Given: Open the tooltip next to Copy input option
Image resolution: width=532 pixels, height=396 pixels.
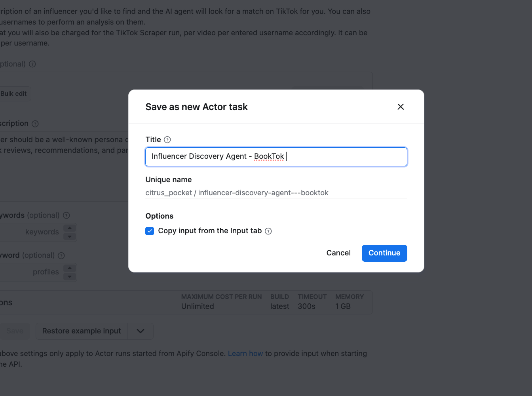Looking at the screenshot, I should coord(268,231).
